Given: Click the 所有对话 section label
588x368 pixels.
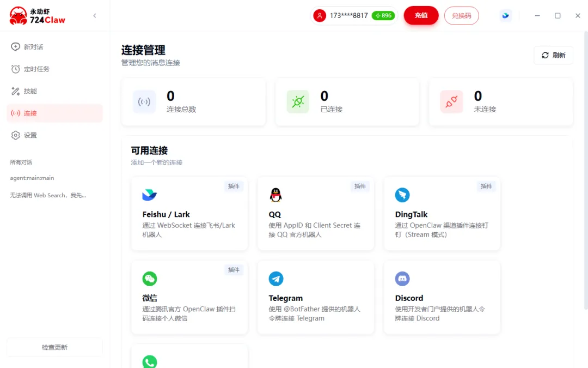Looking at the screenshot, I should pyautogui.click(x=21, y=162).
